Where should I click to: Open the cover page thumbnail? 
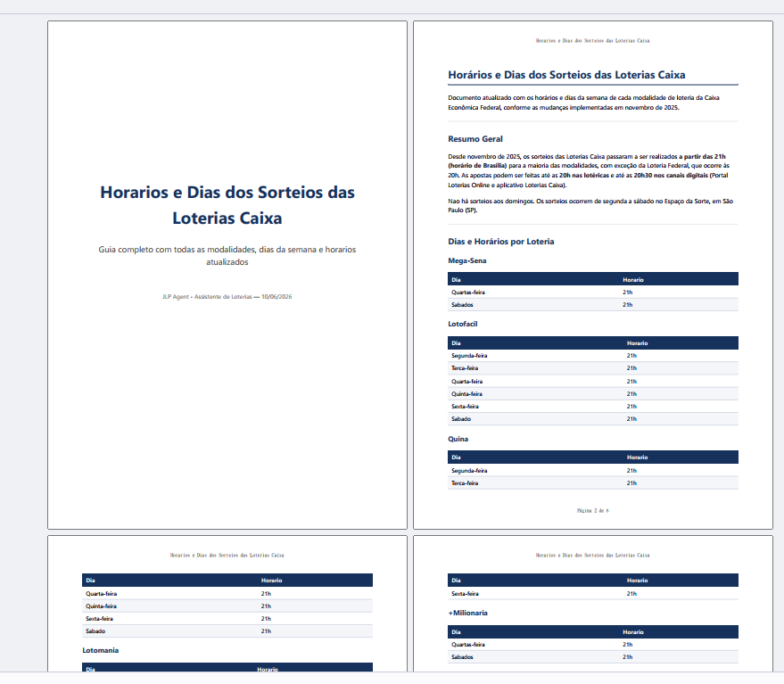click(227, 275)
